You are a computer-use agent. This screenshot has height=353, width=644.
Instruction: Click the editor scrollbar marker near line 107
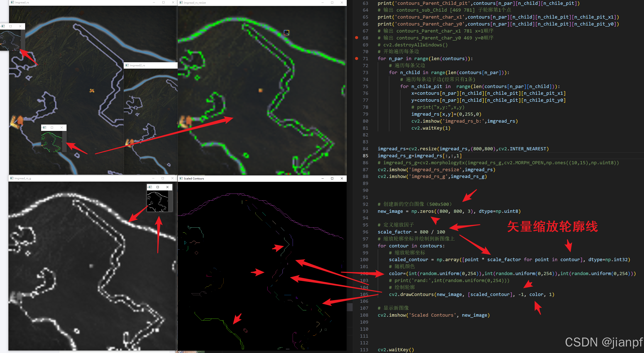point(350,307)
